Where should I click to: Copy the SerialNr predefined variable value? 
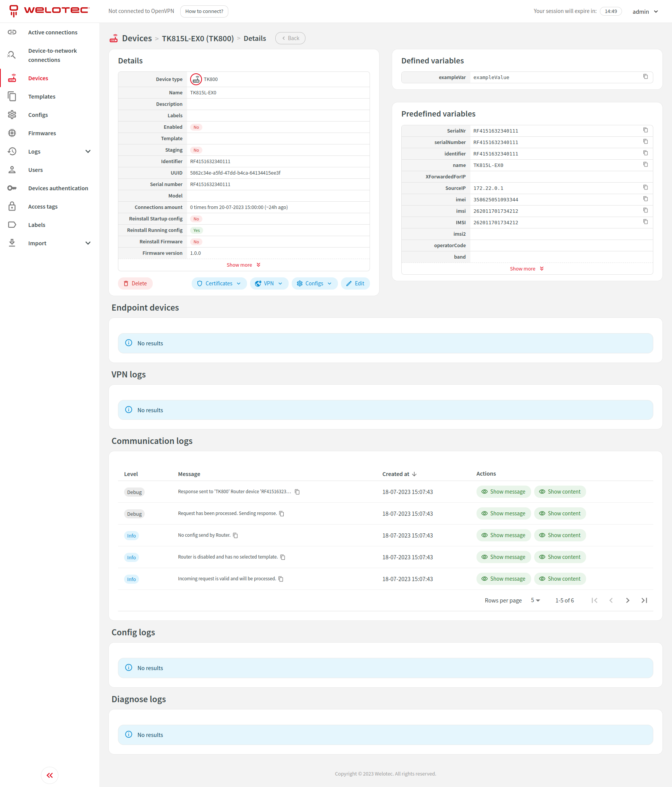(x=646, y=130)
